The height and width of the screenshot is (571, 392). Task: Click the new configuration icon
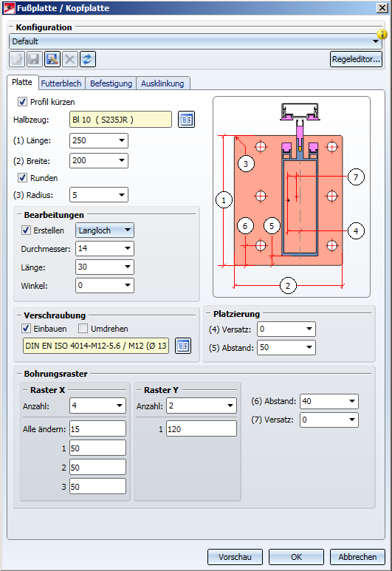tap(17, 59)
